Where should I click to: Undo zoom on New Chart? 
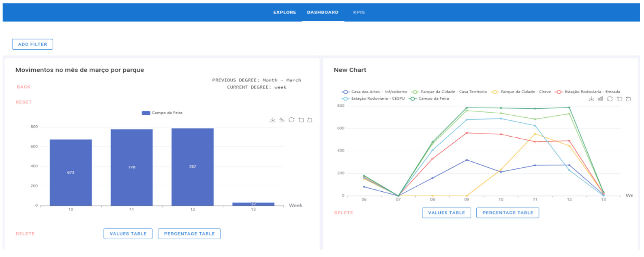click(x=628, y=99)
